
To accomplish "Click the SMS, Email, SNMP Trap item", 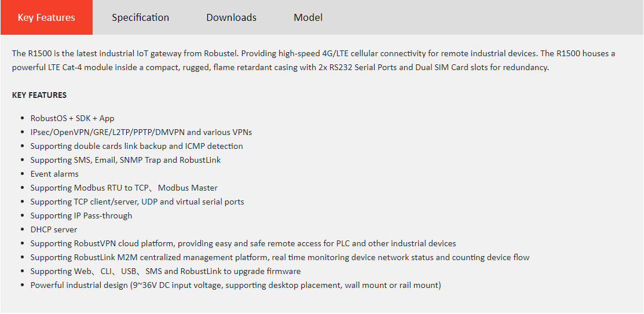I will [x=126, y=160].
